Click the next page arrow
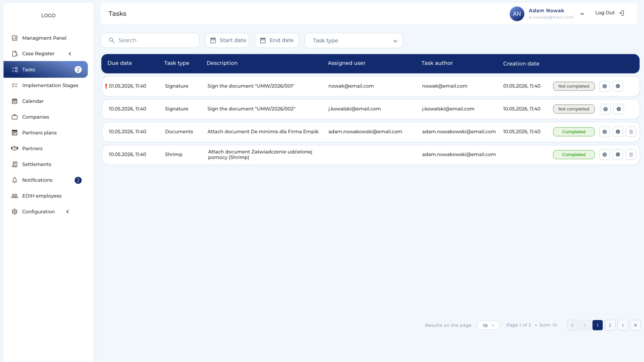644x362 pixels. pos(622,325)
